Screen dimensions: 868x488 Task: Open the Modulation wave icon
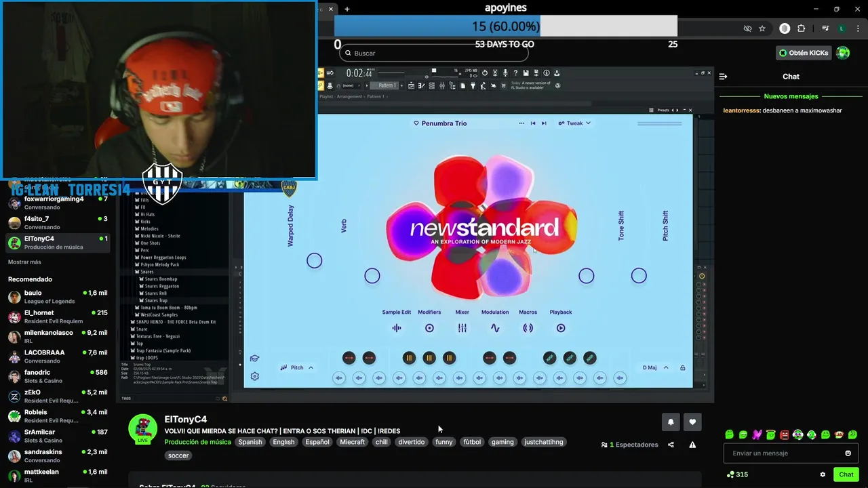pos(495,328)
